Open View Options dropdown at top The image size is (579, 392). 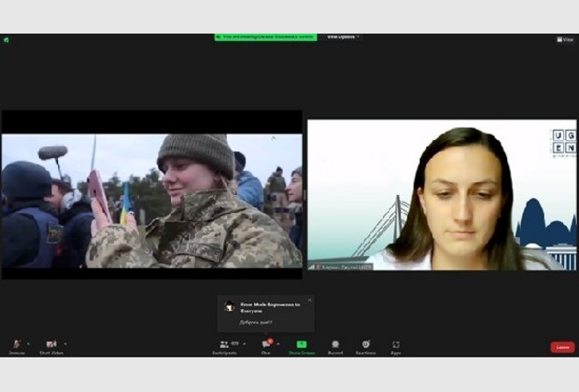click(x=343, y=37)
